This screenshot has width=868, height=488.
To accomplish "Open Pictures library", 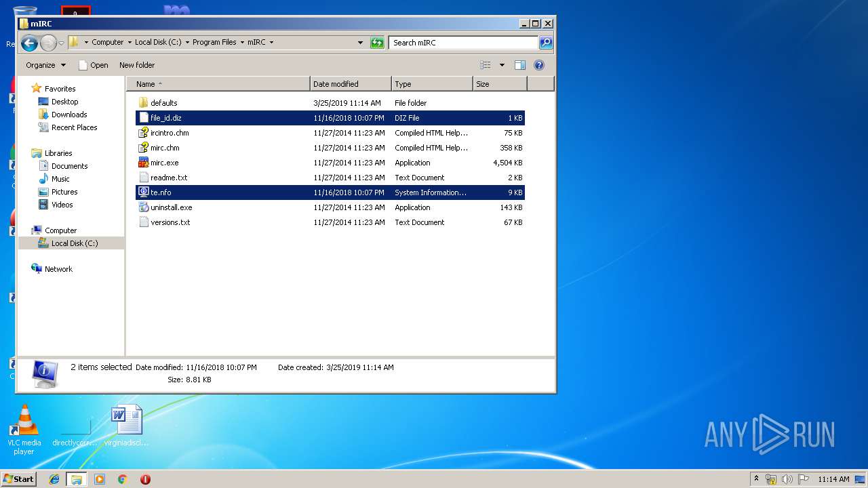I will click(64, 192).
